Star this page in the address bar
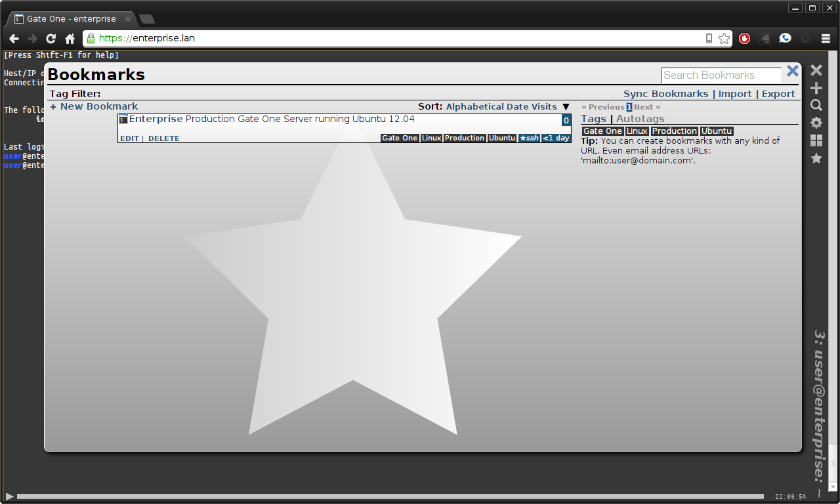Image resolution: width=840 pixels, height=504 pixels. click(x=724, y=38)
